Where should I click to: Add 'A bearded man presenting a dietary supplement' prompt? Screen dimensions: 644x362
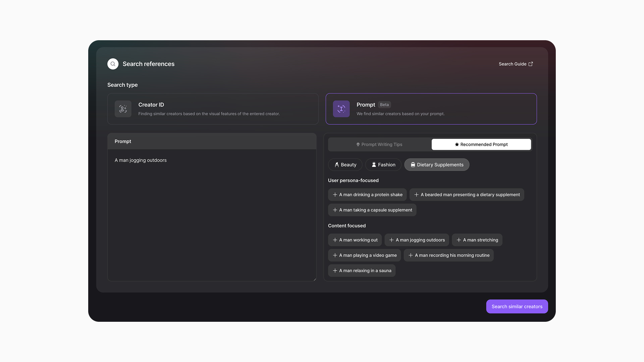(x=467, y=195)
